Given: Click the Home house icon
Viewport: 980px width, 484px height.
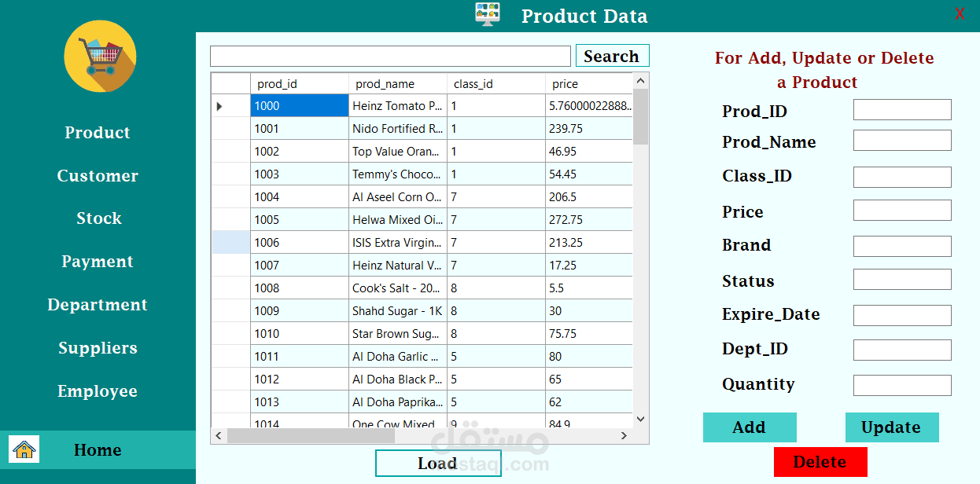Looking at the screenshot, I should pos(24,449).
